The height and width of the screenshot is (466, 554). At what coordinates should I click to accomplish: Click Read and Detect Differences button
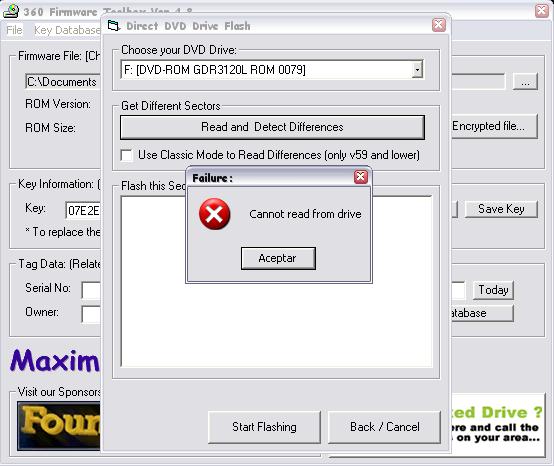[x=272, y=127]
